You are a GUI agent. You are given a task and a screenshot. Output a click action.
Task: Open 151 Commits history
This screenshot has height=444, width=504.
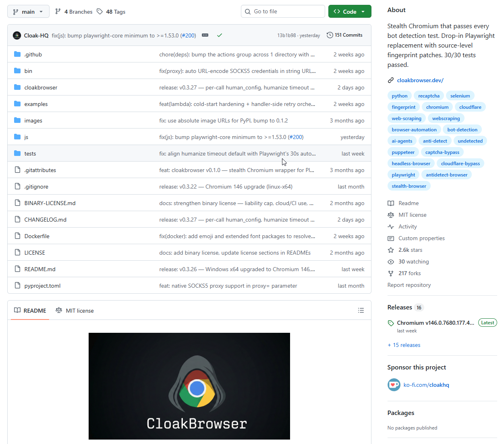[x=344, y=35]
